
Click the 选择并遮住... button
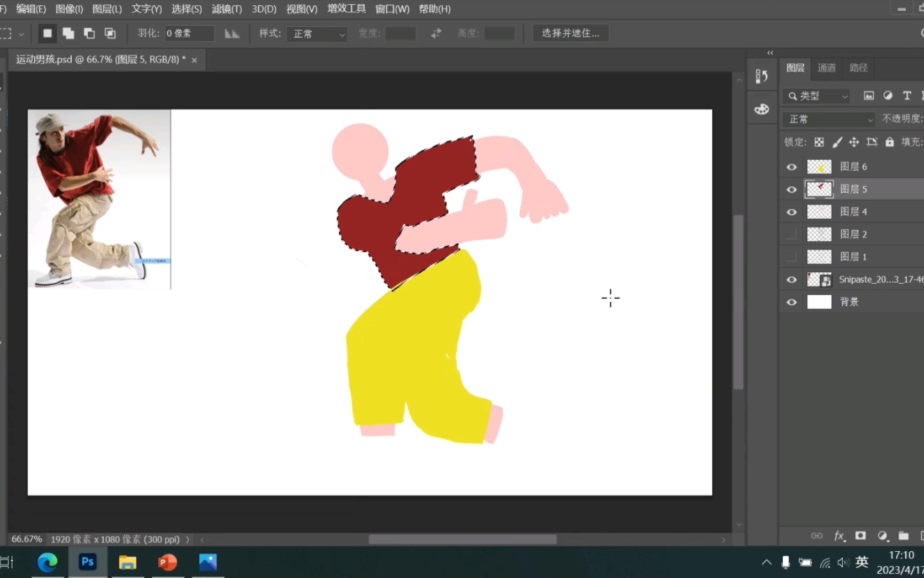pyautogui.click(x=571, y=33)
